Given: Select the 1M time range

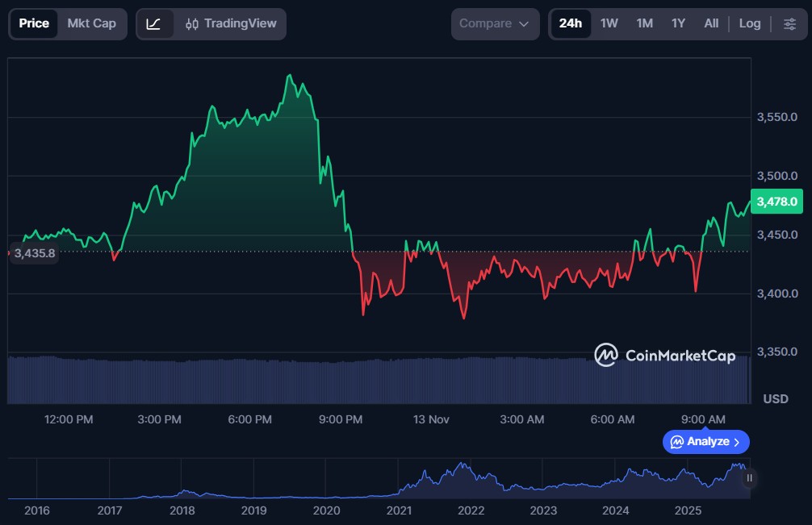Looking at the screenshot, I should tap(644, 24).
